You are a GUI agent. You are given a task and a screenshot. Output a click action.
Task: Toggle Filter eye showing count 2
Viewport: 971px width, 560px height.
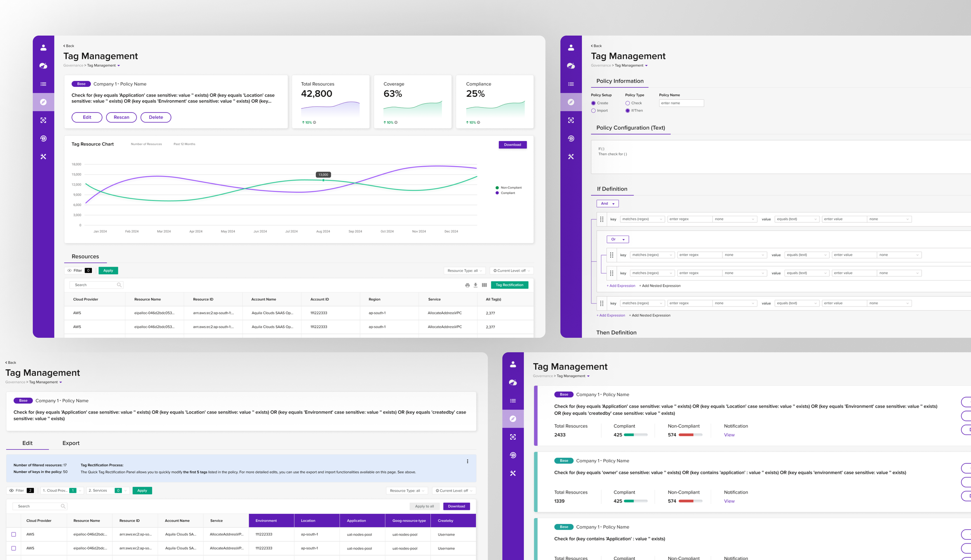pos(11,491)
